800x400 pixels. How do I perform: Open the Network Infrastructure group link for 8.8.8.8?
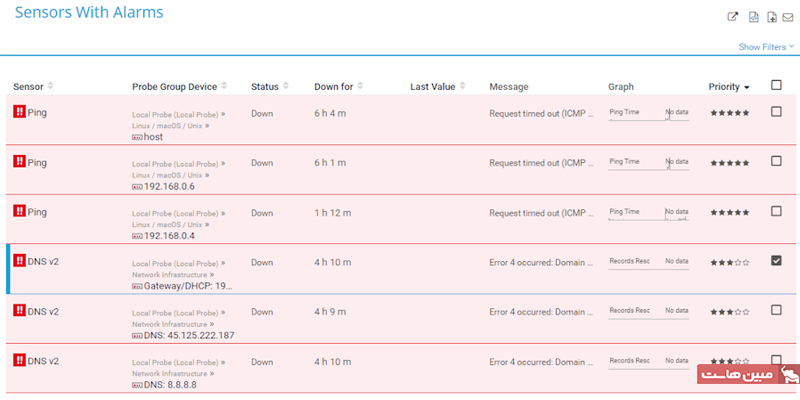[x=170, y=374]
